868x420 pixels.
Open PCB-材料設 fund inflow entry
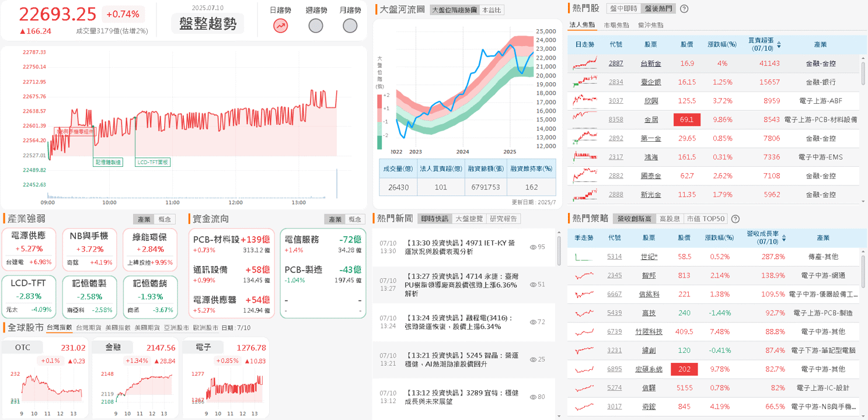(232, 244)
